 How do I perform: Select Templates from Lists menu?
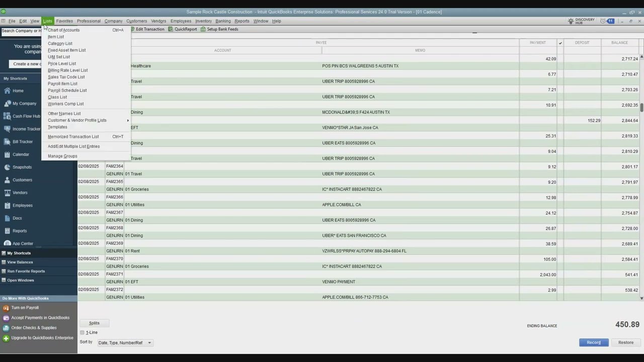(86, 127)
